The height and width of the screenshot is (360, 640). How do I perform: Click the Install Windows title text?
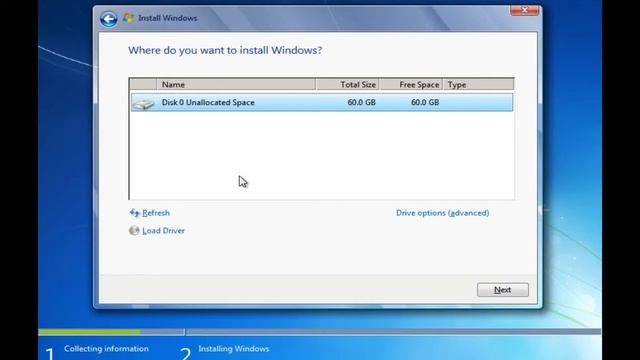pyautogui.click(x=168, y=18)
